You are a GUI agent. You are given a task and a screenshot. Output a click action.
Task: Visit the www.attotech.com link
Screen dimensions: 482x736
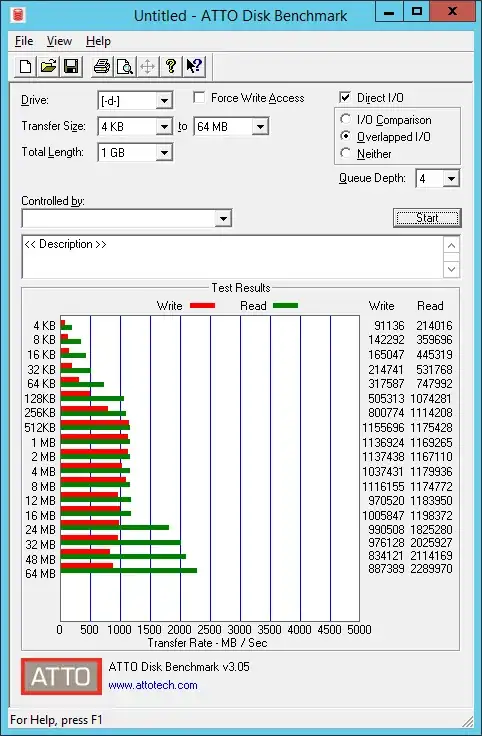153,685
